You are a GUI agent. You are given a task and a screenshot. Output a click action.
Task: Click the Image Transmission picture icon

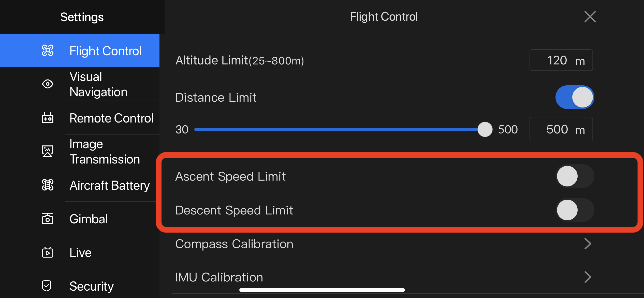pos(48,151)
